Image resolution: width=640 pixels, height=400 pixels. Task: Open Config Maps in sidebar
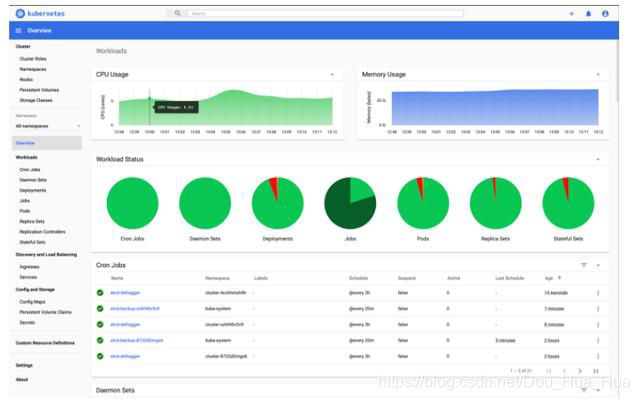[x=32, y=302]
